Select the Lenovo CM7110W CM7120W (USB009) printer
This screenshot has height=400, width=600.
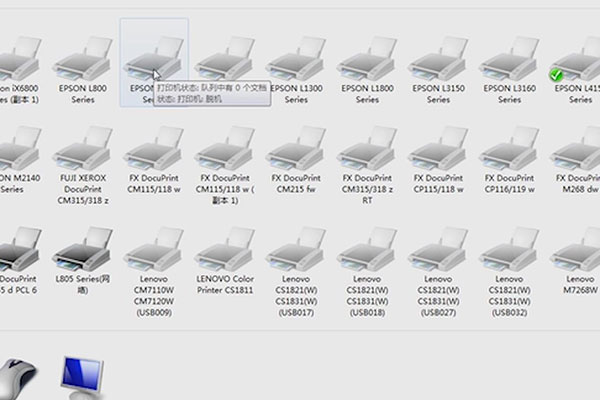(x=154, y=245)
